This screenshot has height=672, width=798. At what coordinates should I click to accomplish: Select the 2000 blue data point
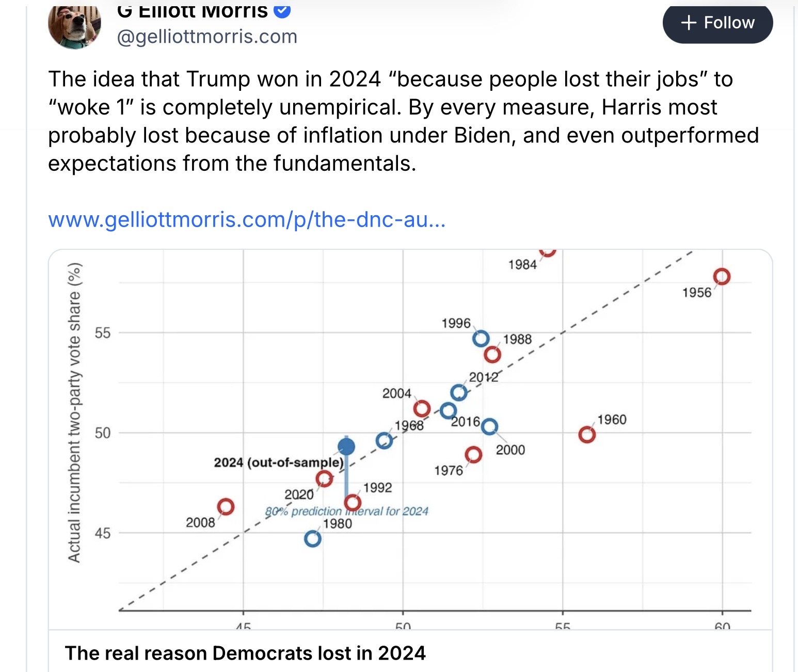[x=489, y=427]
